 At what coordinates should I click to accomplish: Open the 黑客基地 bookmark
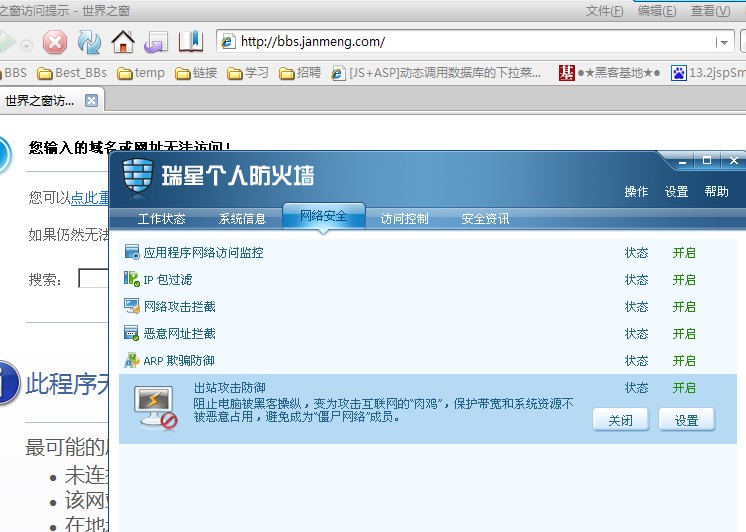[x=609, y=73]
